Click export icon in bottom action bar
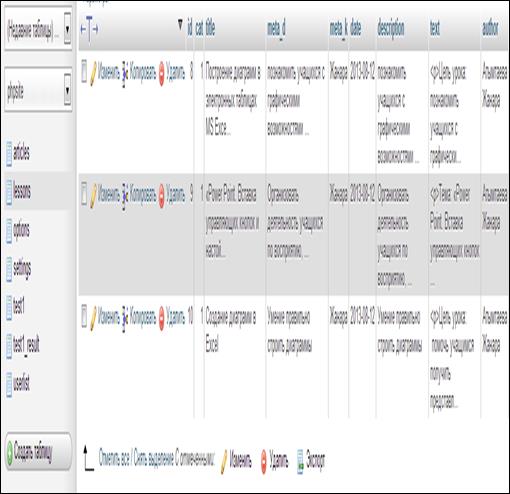 (x=300, y=461)
